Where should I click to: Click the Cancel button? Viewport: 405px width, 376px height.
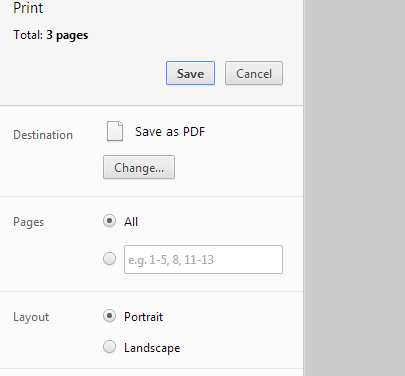pyautogui.click(x=254, y=73)
